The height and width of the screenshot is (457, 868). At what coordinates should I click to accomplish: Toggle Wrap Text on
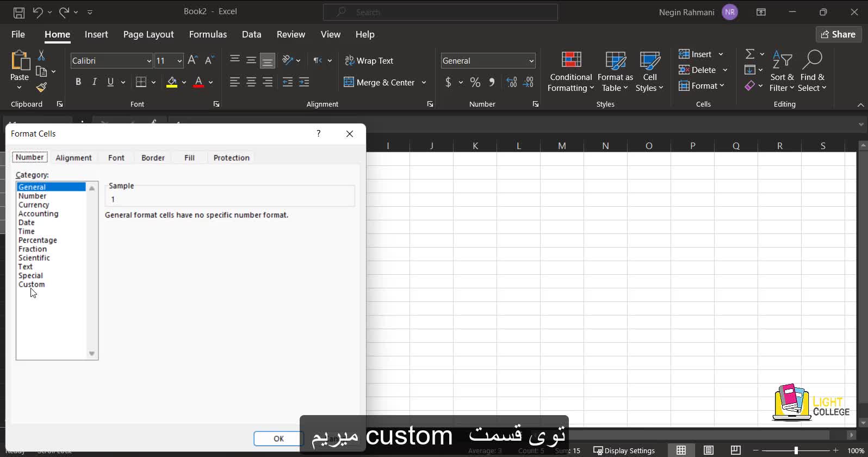(x=369, y=60)
